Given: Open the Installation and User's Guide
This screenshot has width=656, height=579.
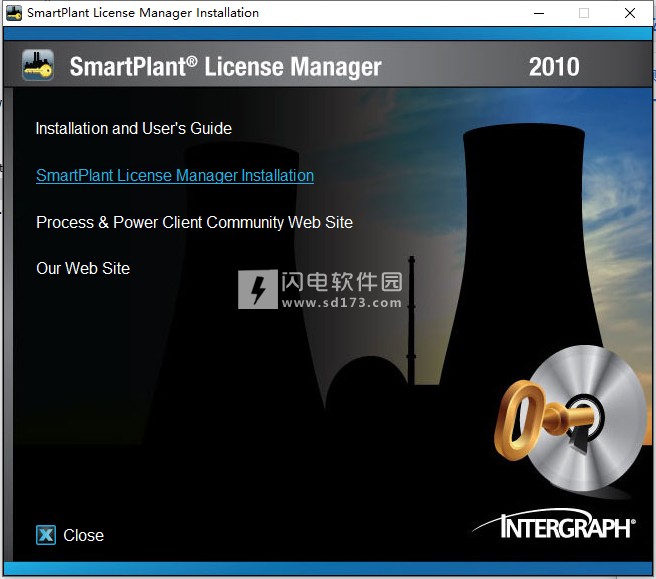Looking at the screenshot, I should click(133, 128).
